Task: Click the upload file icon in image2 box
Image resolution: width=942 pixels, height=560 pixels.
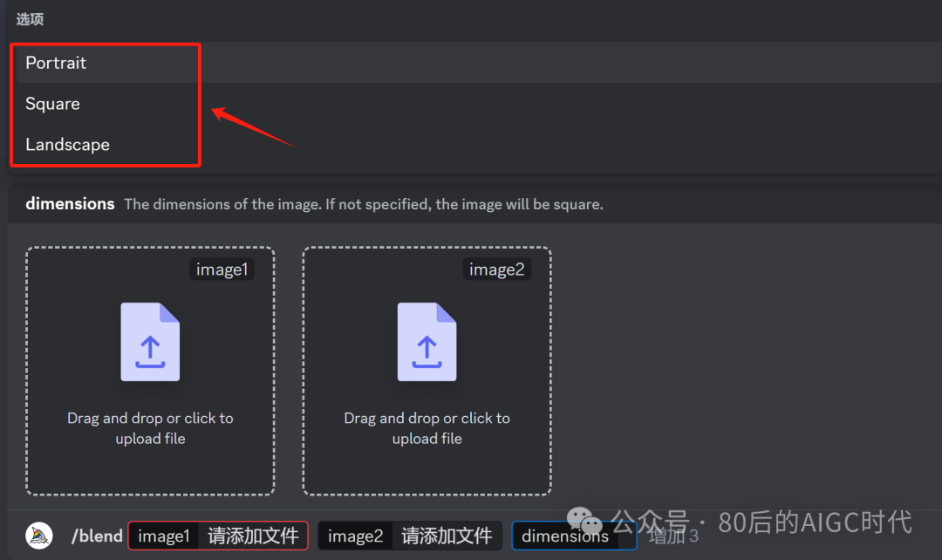Action: click(x=427, y=342)
